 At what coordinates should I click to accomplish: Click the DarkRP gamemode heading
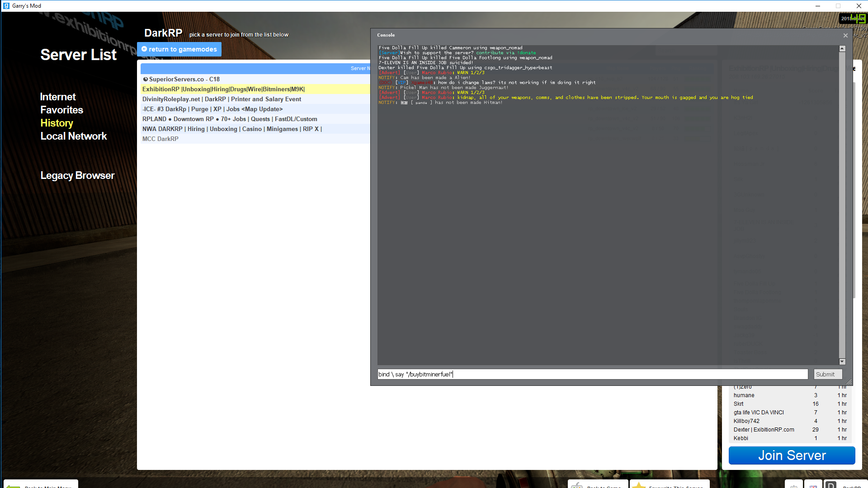[163, 33]
